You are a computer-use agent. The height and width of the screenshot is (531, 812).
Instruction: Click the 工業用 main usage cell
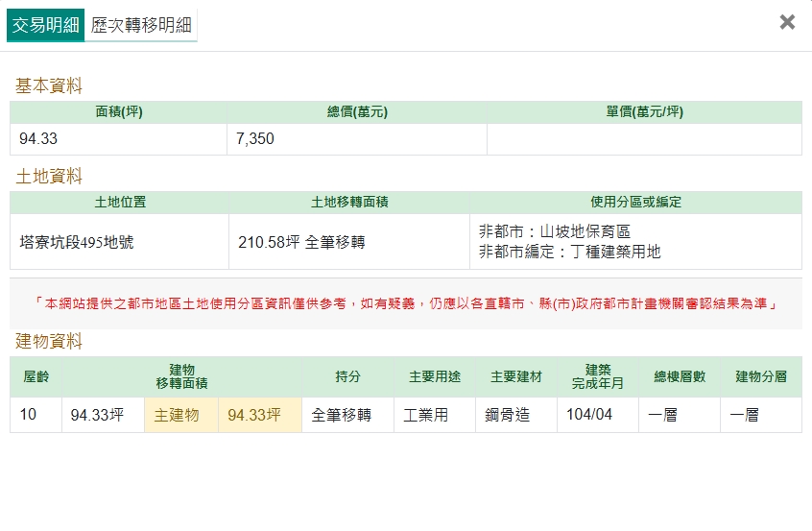click(425, 416)
